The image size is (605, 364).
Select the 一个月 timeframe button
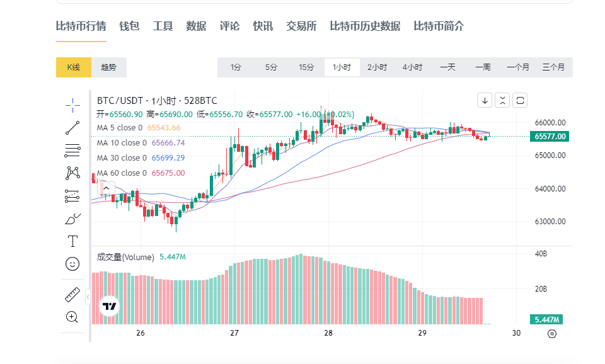click(517, 67)
